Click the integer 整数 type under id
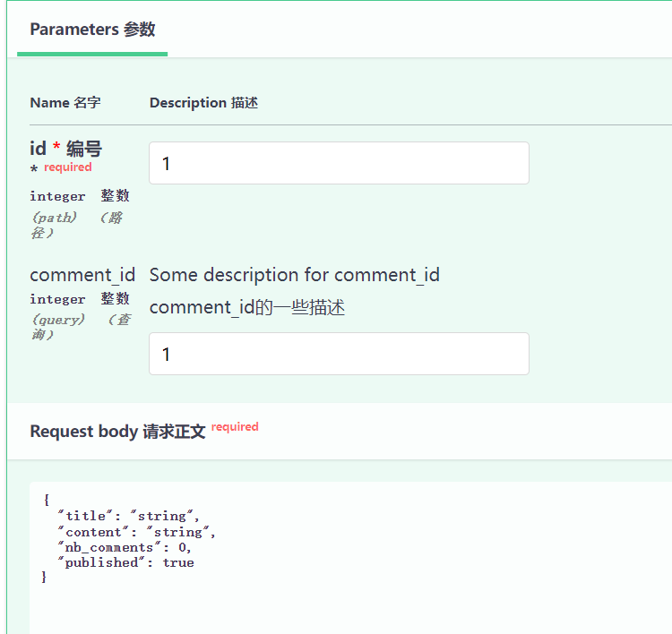Screen dimensions: 672x634 coord(80,196)
